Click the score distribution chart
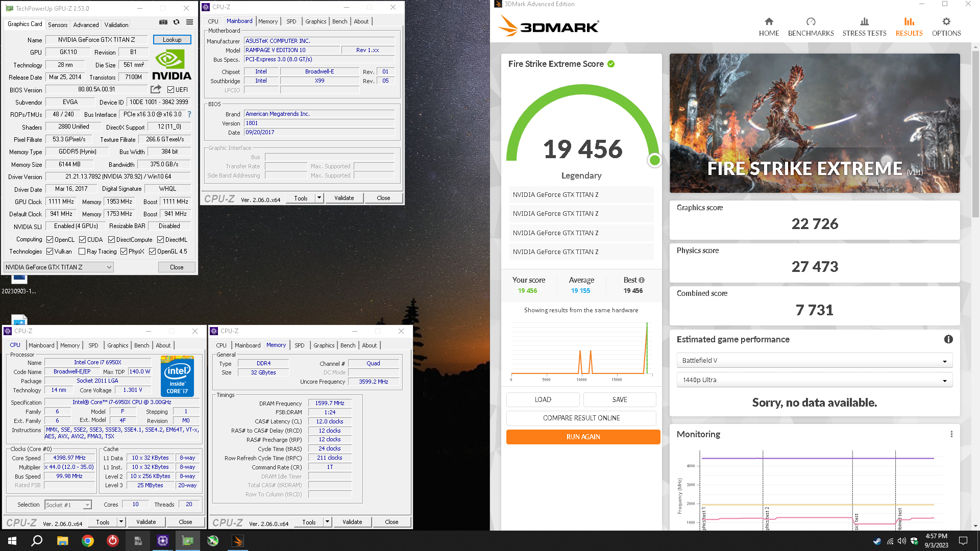 tap(581, 351)
